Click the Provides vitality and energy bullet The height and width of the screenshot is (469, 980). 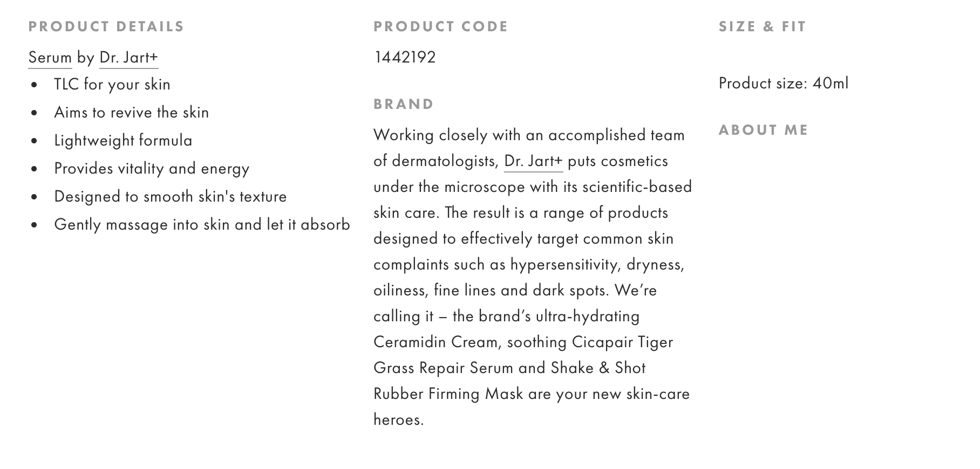(152, 168)
